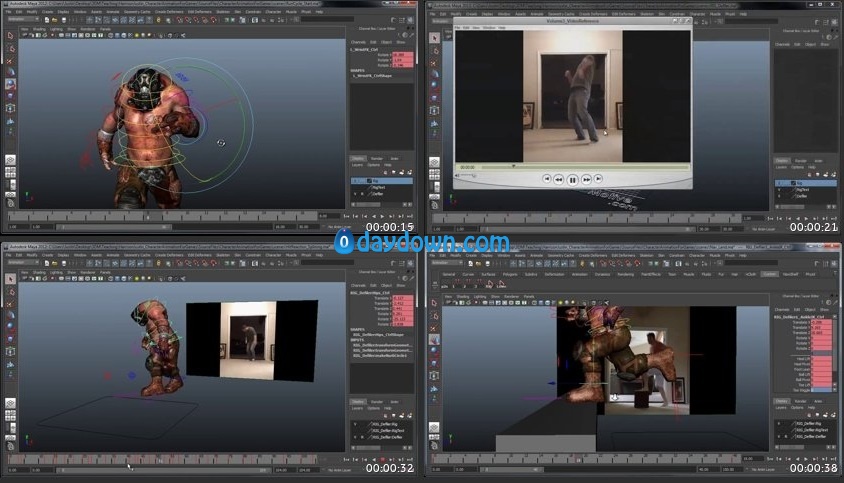Viewport: 844px width, 483px height.
Task: Toggle R reference on RSG_Deflier:Deflier layer in 00:00:38 window
Action: 786,436
